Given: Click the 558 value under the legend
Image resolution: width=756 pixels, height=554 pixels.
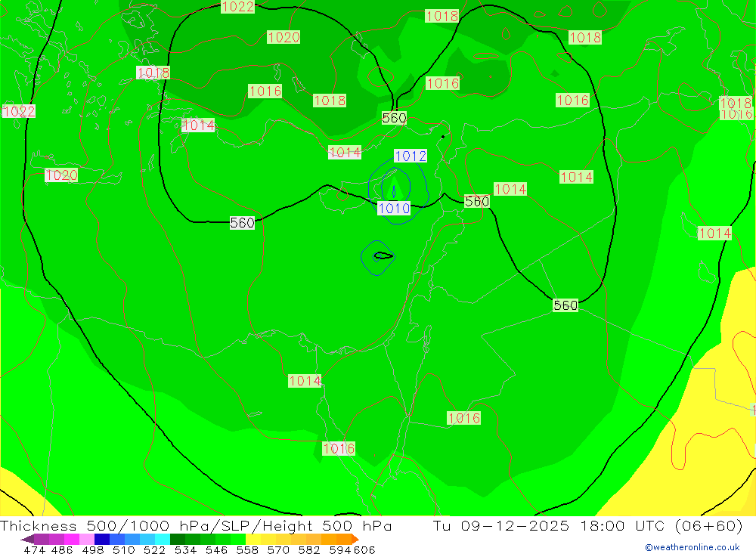Looking at the screenshot, I should pyautogui.click(x=247, y=549).
